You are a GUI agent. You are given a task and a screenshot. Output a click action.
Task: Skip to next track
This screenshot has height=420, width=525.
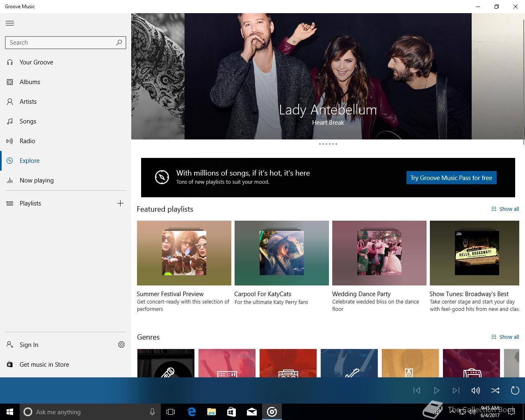456,390
